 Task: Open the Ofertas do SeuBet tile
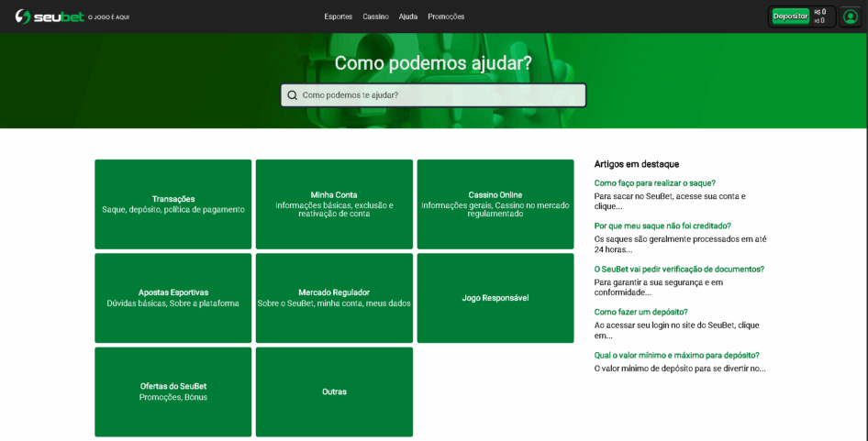173,391
